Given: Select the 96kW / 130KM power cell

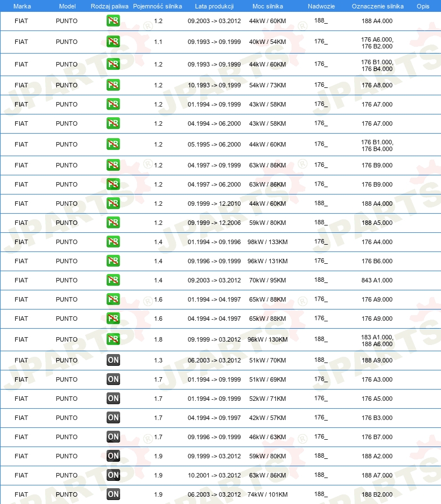Looking at the screenshot, I should (x=267, y=339).
